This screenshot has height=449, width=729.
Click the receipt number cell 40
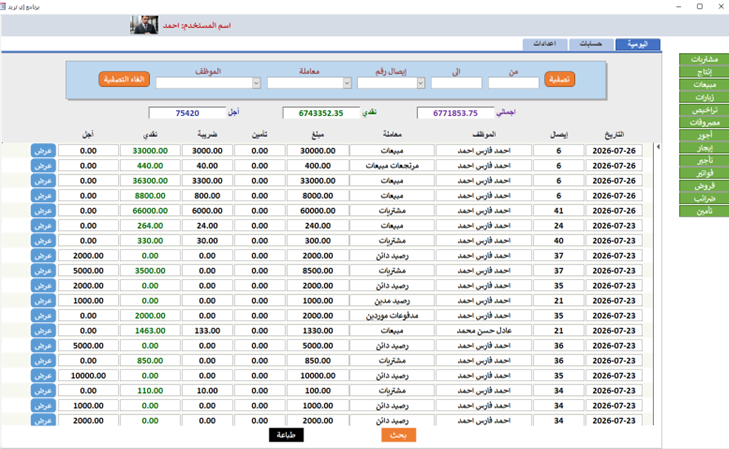click(558, 241)
